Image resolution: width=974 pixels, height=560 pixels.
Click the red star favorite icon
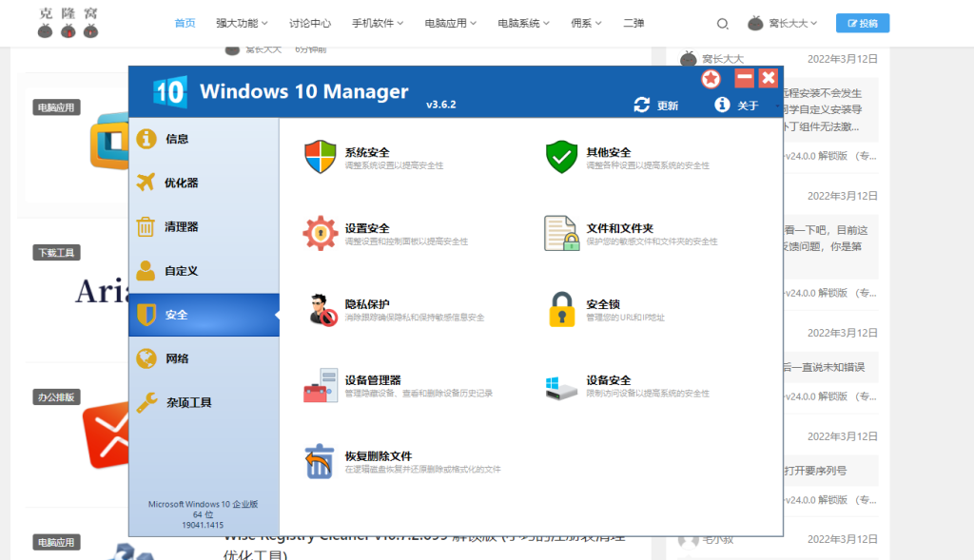tap(711, 79)
